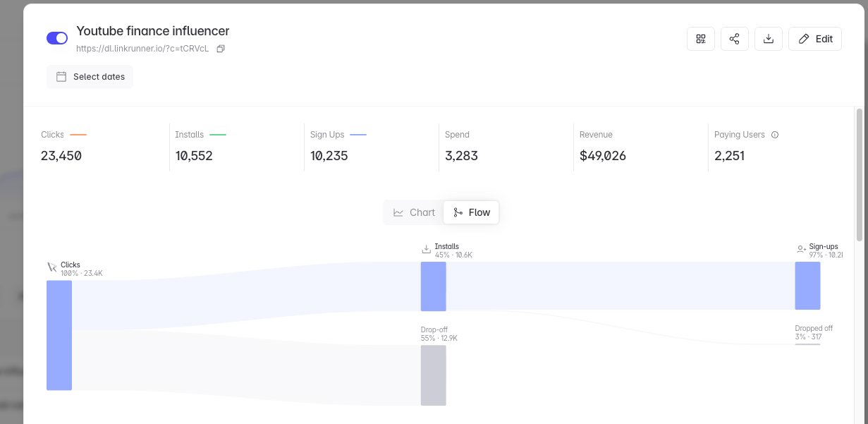Switch to the Chart view tab
The width and height of the screenshot is (868, 424).
(x=414, y=212)
